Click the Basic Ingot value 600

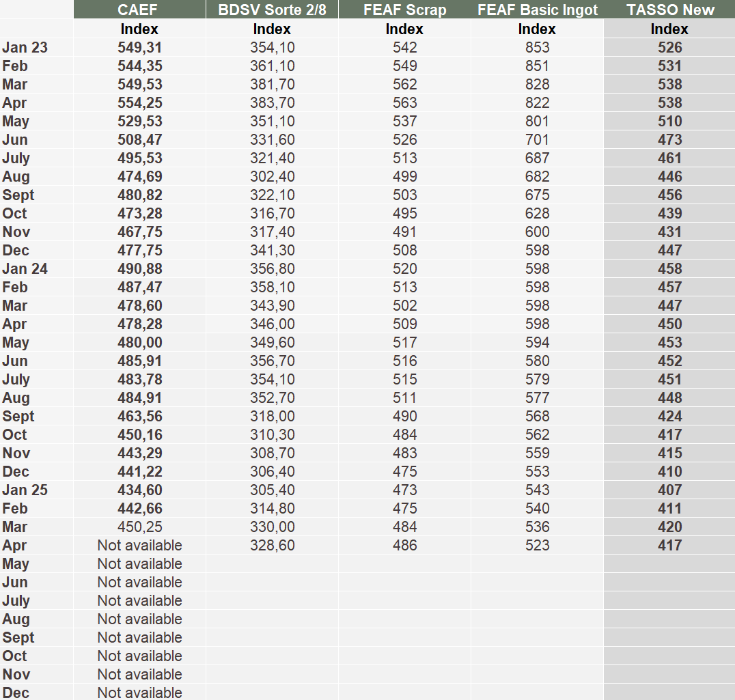click(x=537, y=232)
